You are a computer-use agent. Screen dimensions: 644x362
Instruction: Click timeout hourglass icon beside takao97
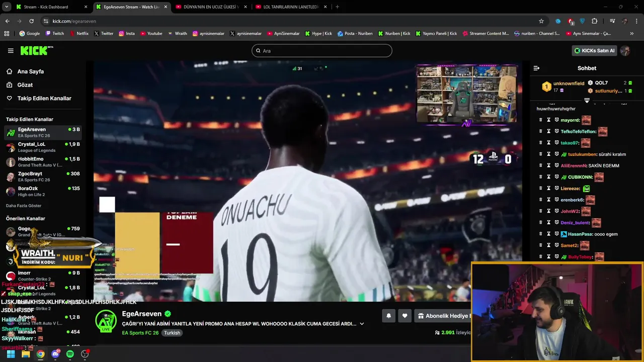click(549, 143)
